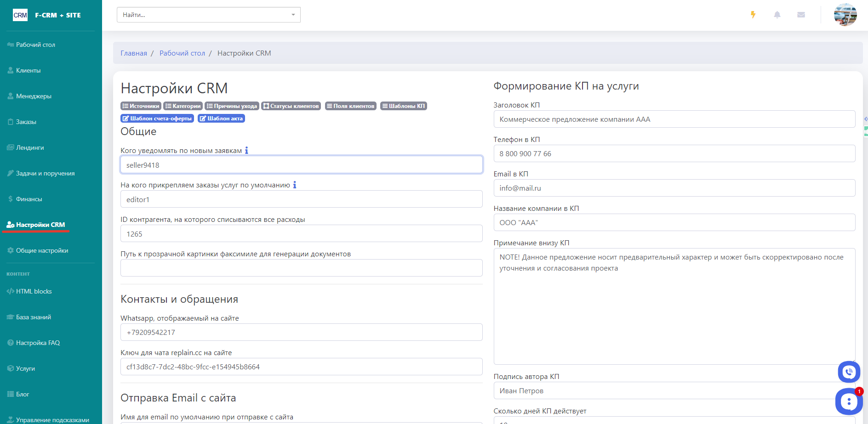Follow the Главная breadcrumb link
Viewport: 868px width, 424px height.
click(134, 53)
